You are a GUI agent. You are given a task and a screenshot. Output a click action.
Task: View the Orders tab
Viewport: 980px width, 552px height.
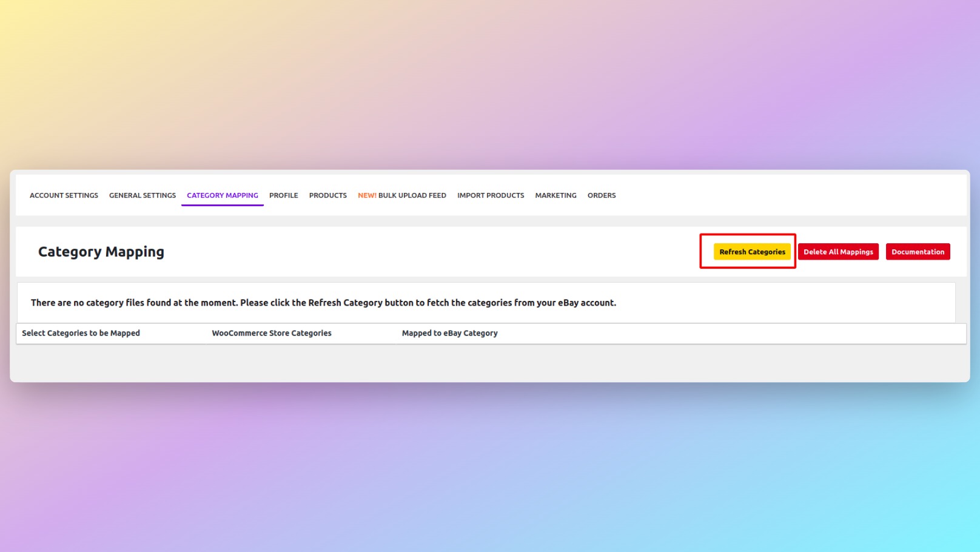602,195
